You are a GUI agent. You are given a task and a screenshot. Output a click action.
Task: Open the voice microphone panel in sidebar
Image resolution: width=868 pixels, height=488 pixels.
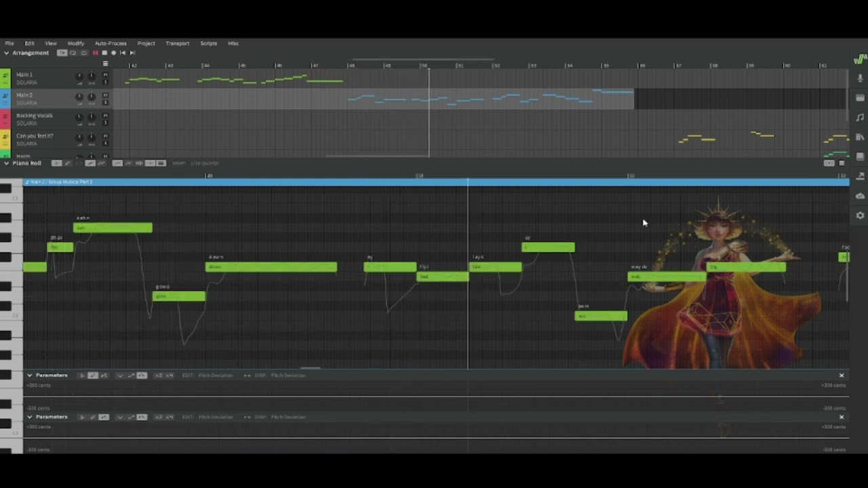point(860,78)
